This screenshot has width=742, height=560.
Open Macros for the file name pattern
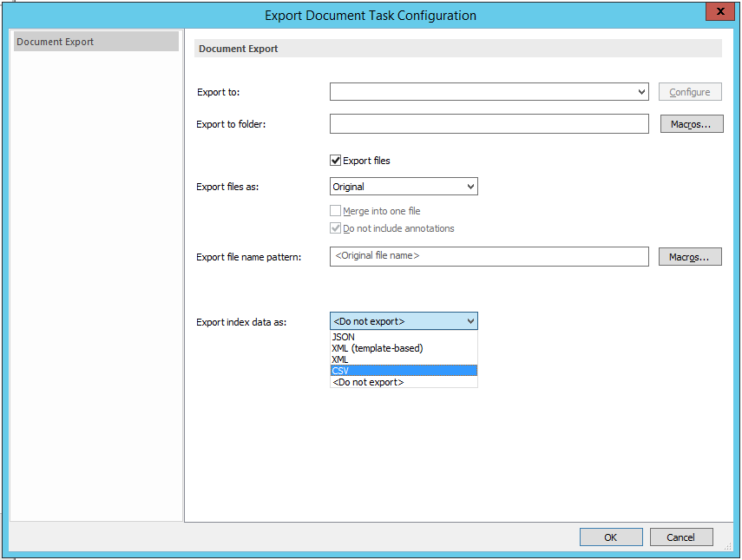(x=689, y=256)
